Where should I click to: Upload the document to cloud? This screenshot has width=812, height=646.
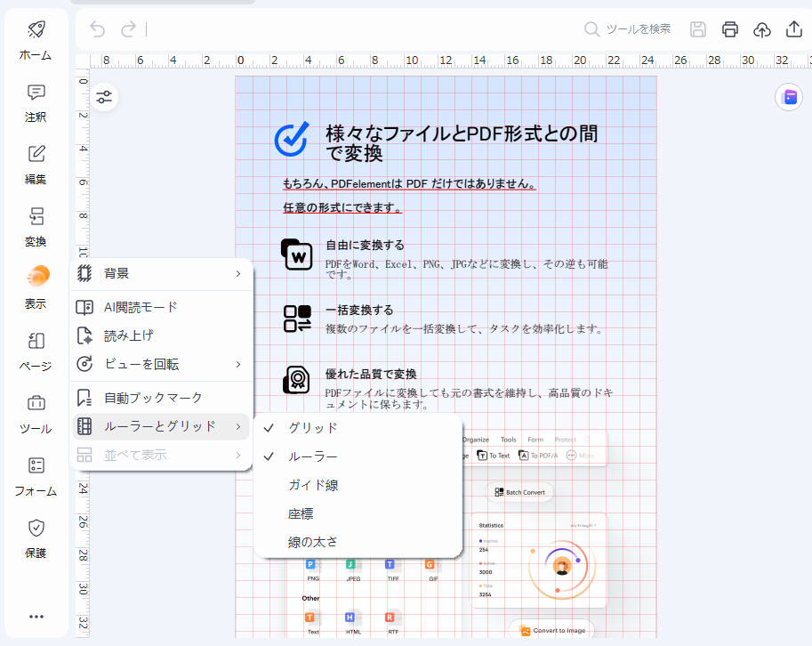pyautogui.click(x=761, y=28)
